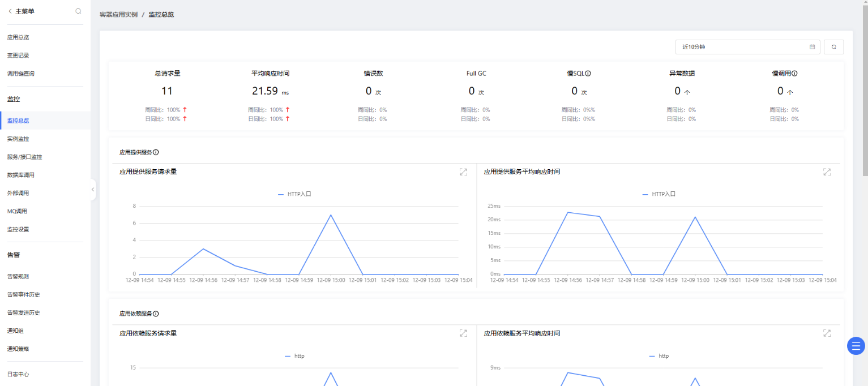Image resolution: width=868 pixels, height=386 pixels.
Task: Collapse the left sidebar with the handle
Action: pyautogui.click(x=93, y=190)
